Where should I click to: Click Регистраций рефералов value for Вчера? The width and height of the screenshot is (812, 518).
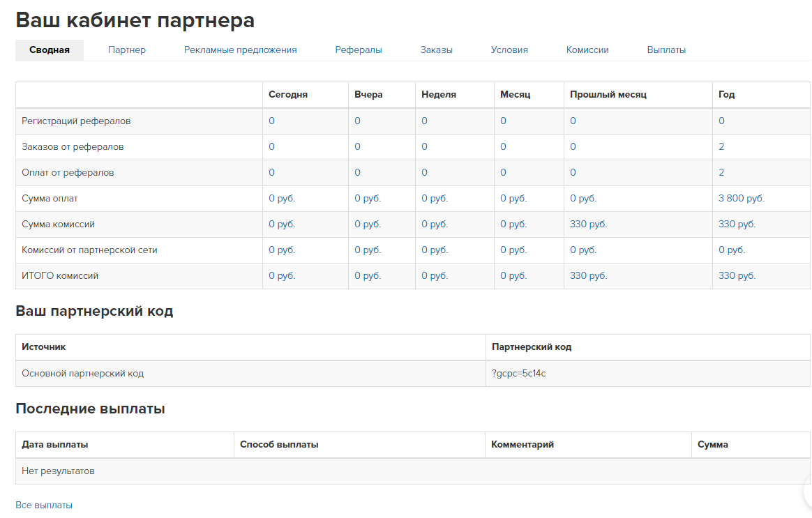357,121
